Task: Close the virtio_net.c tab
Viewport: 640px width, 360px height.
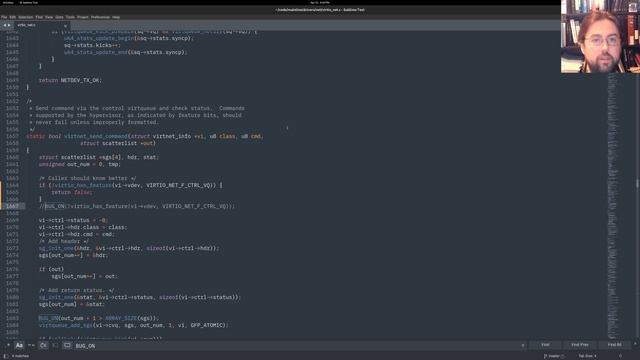Action: pyautogui.click(x=65, y=26)
